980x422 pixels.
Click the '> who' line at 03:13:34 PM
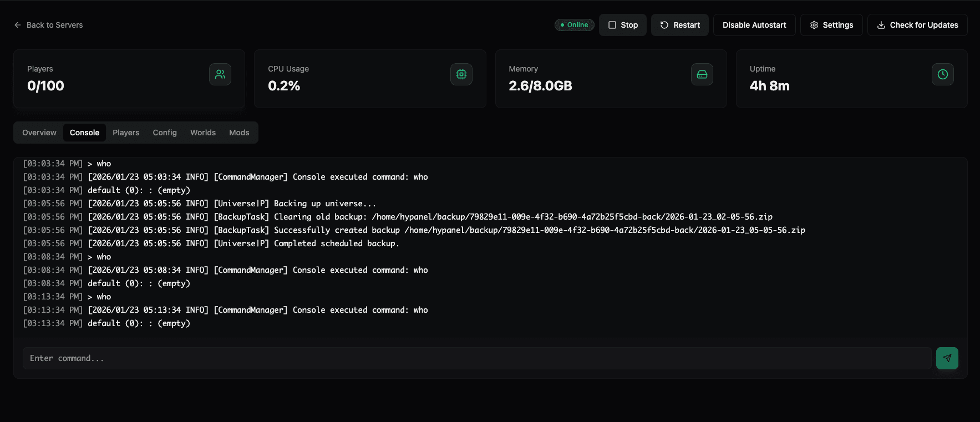pyautogui.click(x=67, y=297)
